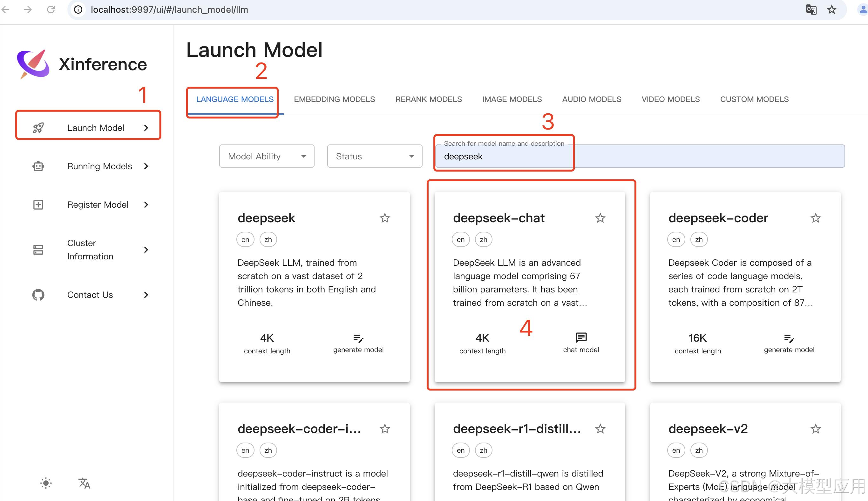The image size is (868, 501).
Task: Click the rocket Launch Model icon
Action: (x=38, y=128)
